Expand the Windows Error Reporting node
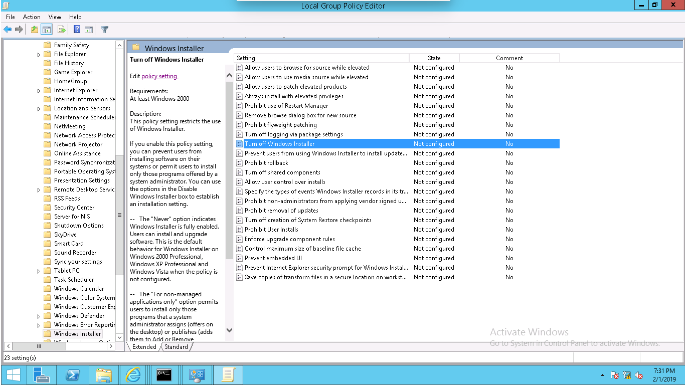 pyautogui.click(x=38, y=325)
